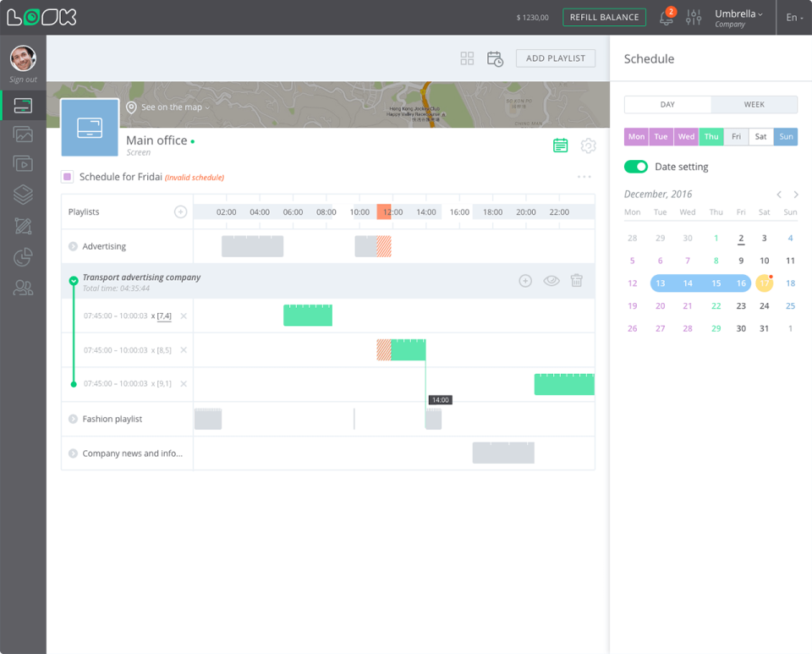Click the REFILL BALANCE button
The height and width of the screenshot is (654, 812).
(x=604, y=17)
